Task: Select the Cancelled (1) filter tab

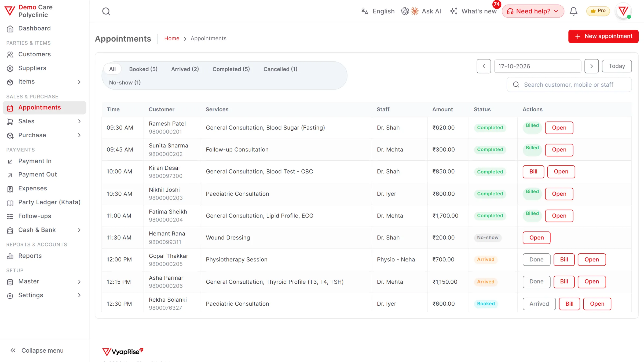Action: coord(280,69)
